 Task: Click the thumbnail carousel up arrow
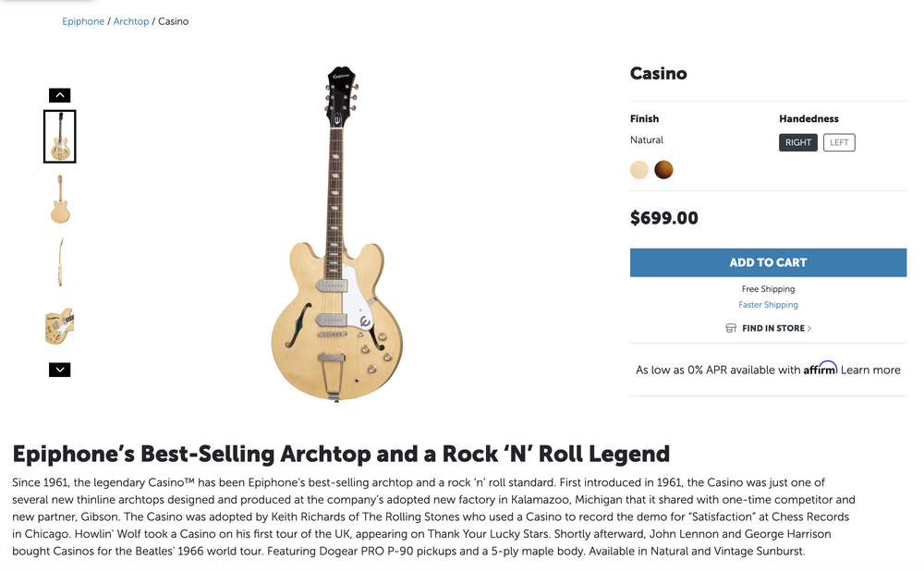[x=59, y=95]
